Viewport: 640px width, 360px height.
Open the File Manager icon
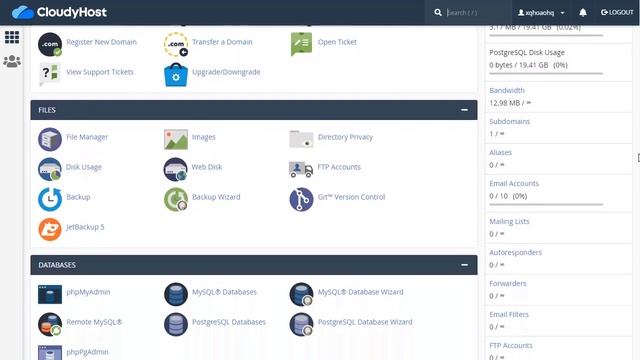[x=50, y=139]
